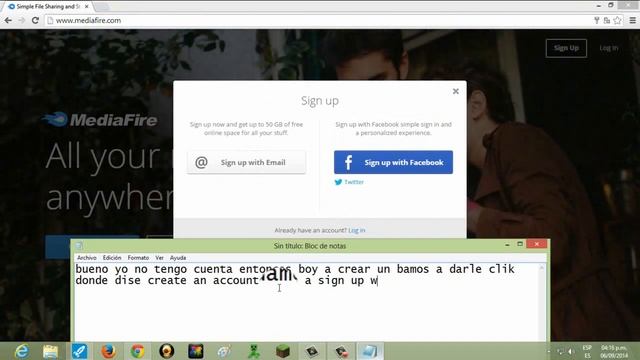
Task: Bookmark page with the star icon
Action: pyautogui.click(x=617, y=20)
